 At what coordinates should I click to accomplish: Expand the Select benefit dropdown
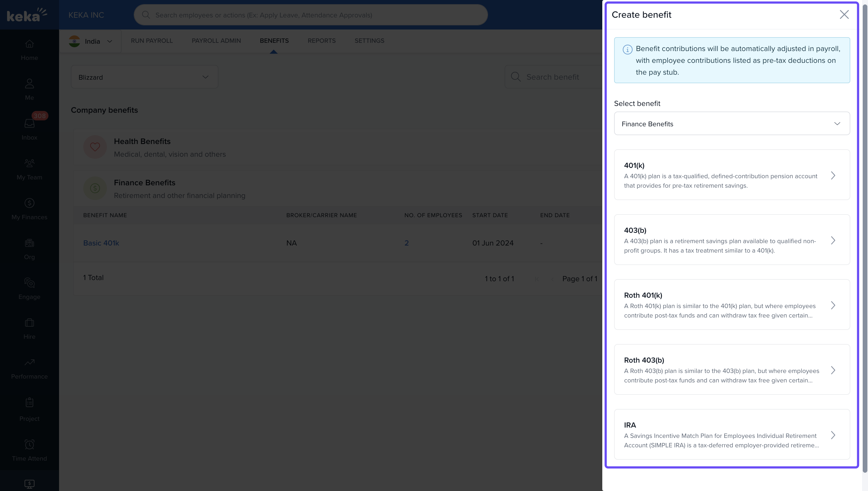(731, 123)
